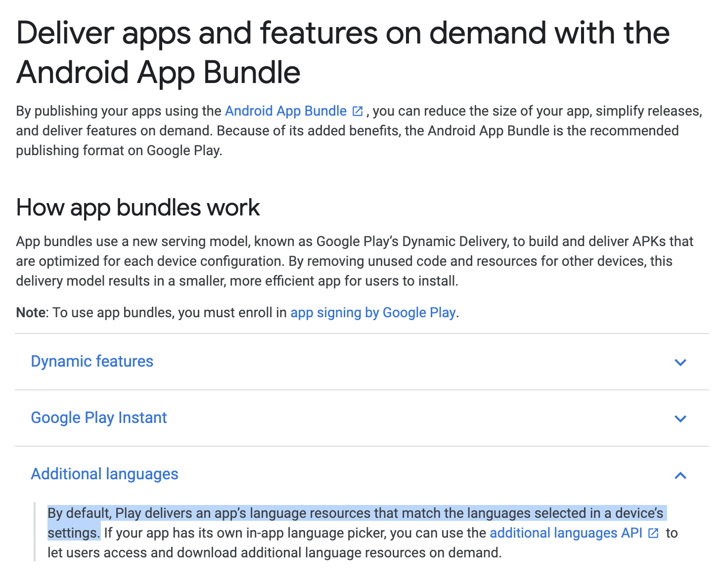
Task: Open the Google Play Instant section title
Action: (99, 418)
